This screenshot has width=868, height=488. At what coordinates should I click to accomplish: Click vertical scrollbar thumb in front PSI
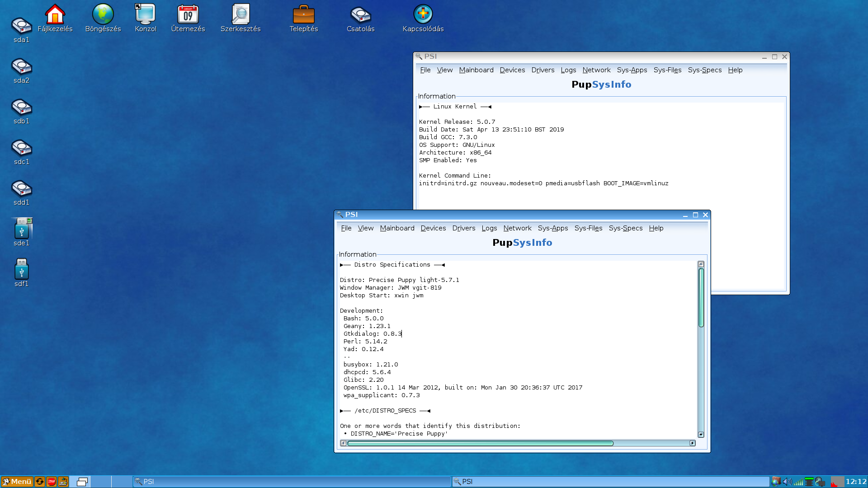701,297
